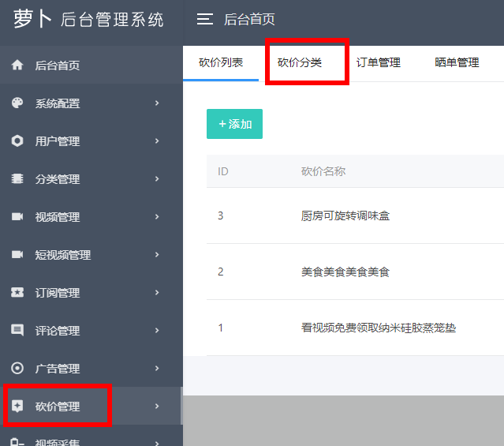Expand the 视频管理 chevron
This screenshot has height=446, width=504.
[x=157, y=216]
